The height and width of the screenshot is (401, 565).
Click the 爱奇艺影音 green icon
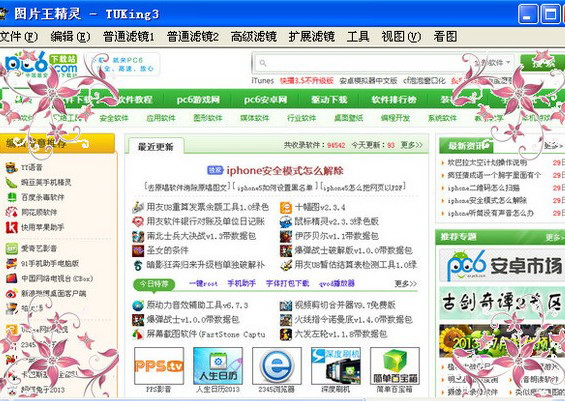point(12,248)
